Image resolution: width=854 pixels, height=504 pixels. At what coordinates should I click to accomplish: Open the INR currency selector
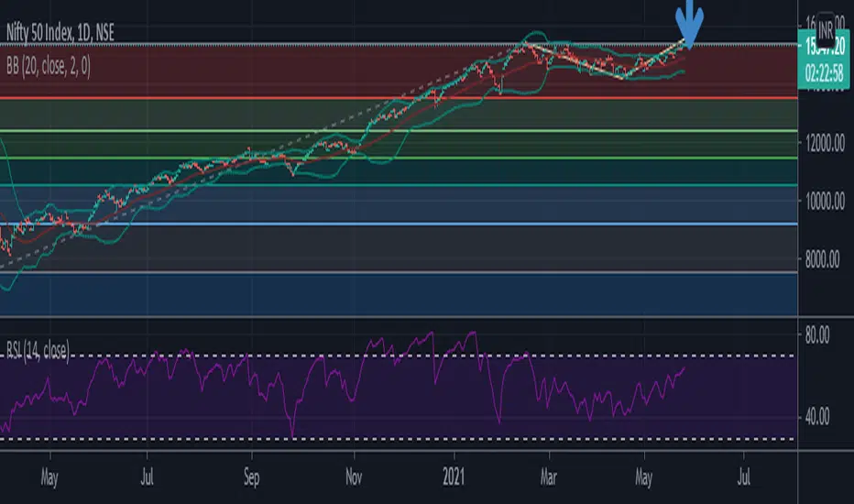[x=826, y=29]
